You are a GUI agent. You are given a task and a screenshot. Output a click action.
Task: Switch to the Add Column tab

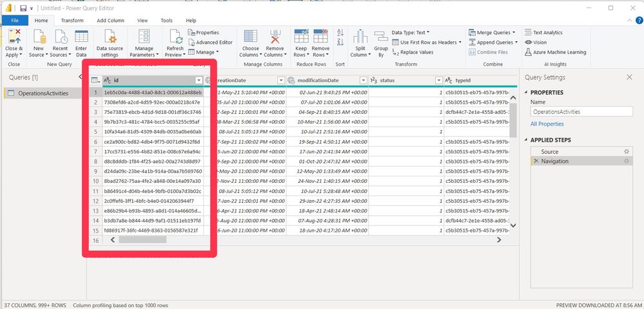click(x=110, y=20)
